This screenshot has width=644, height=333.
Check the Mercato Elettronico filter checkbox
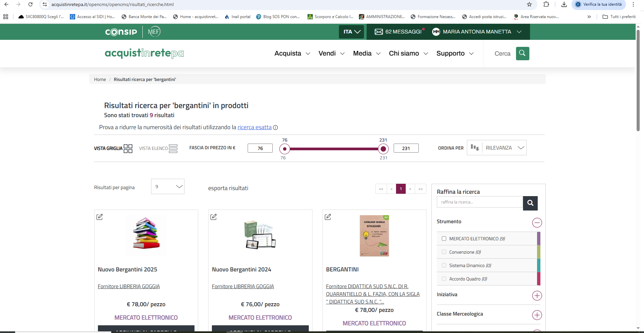click(444, 239)
